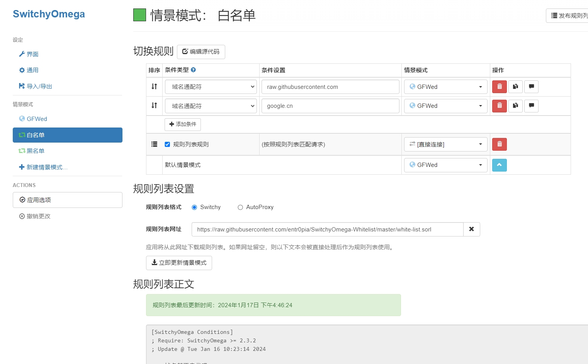Click the 添加条件 button
The height and width of the screenshot is (364, 588).
pos(183,124)
